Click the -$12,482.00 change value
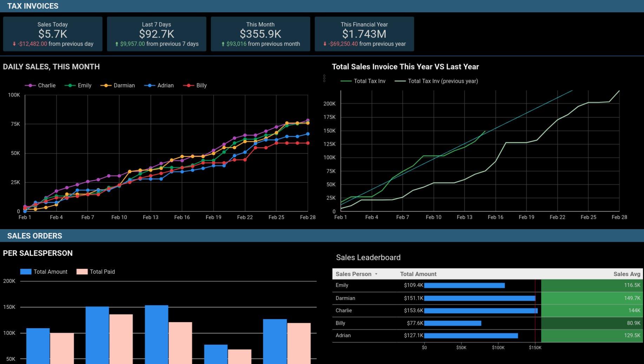The height and width of the screenshot is (364, 644). 32,44
